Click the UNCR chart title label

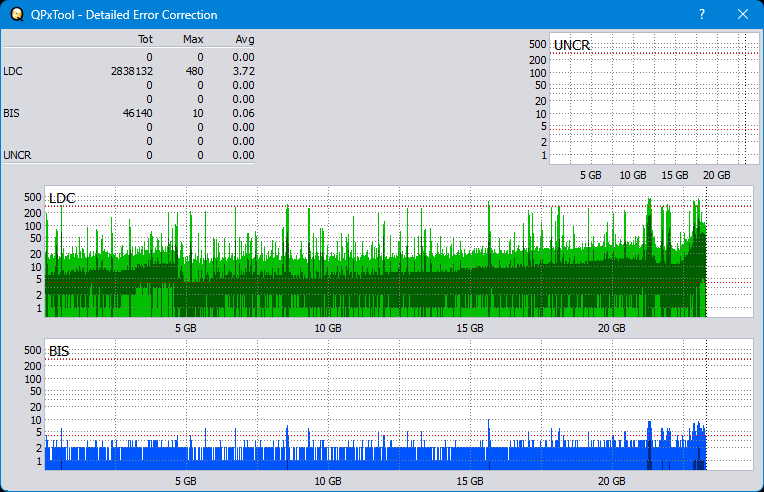pos(572,45)
